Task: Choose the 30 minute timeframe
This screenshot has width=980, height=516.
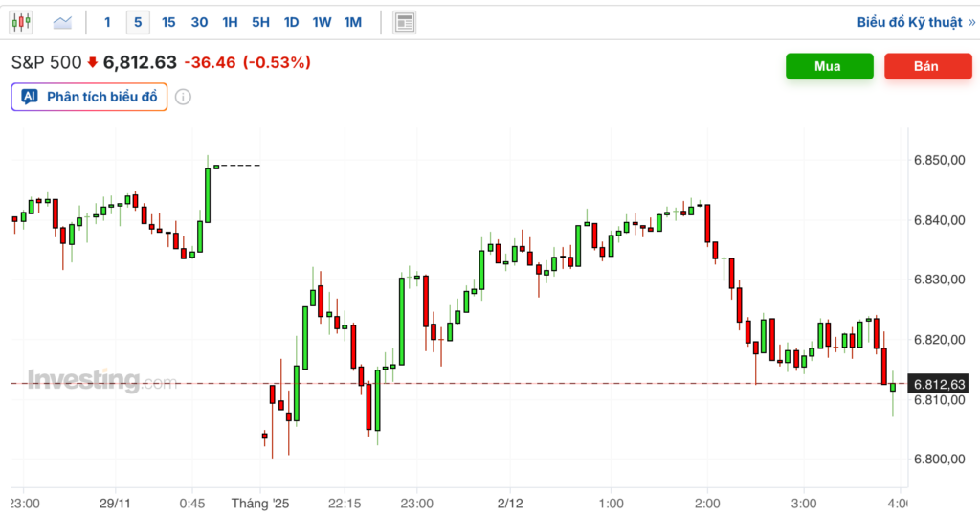Action: tap(199, 21)
